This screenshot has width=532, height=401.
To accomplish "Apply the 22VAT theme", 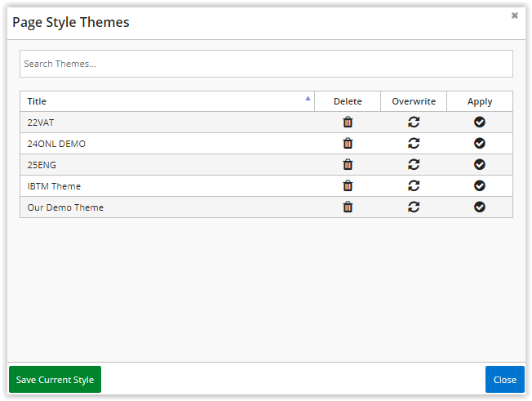I will tap(480, 122).
